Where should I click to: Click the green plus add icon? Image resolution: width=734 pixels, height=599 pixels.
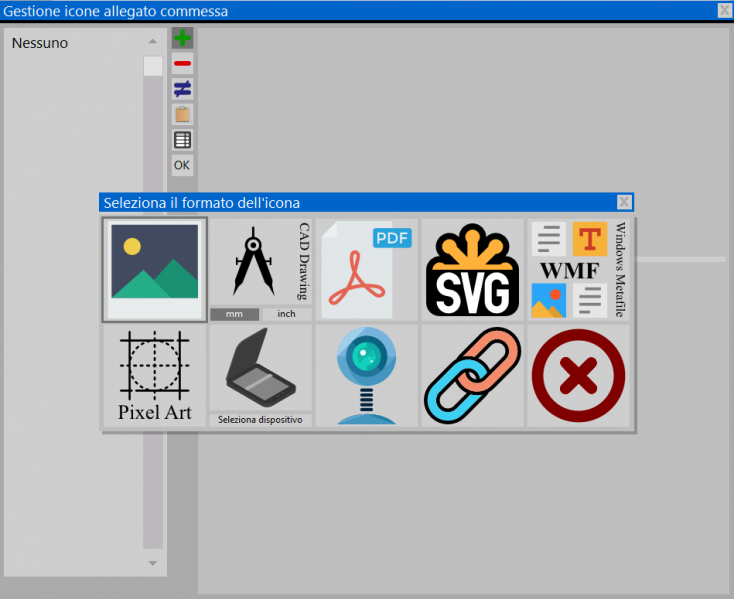(x=182, y=38)
